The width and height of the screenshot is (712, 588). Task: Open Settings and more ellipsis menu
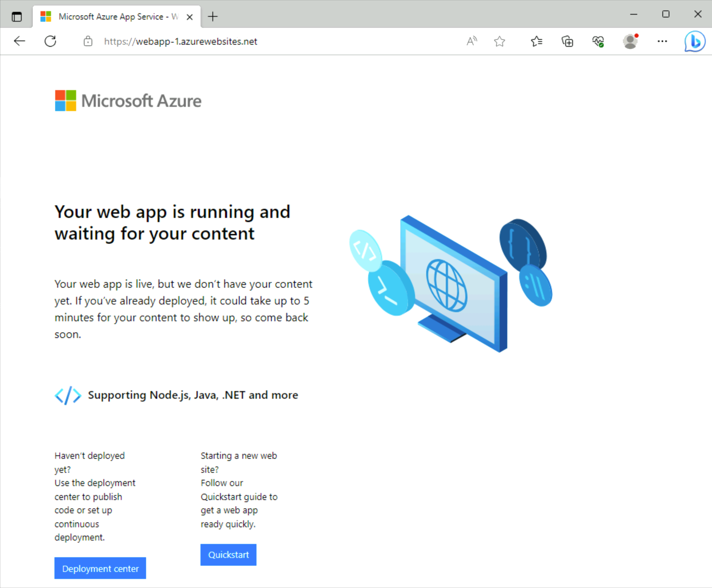tap(662, 41)
